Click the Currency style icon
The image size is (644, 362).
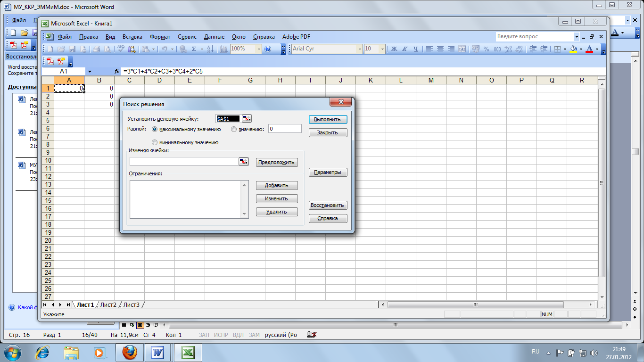pyautogui.click(x=475, y=49)
